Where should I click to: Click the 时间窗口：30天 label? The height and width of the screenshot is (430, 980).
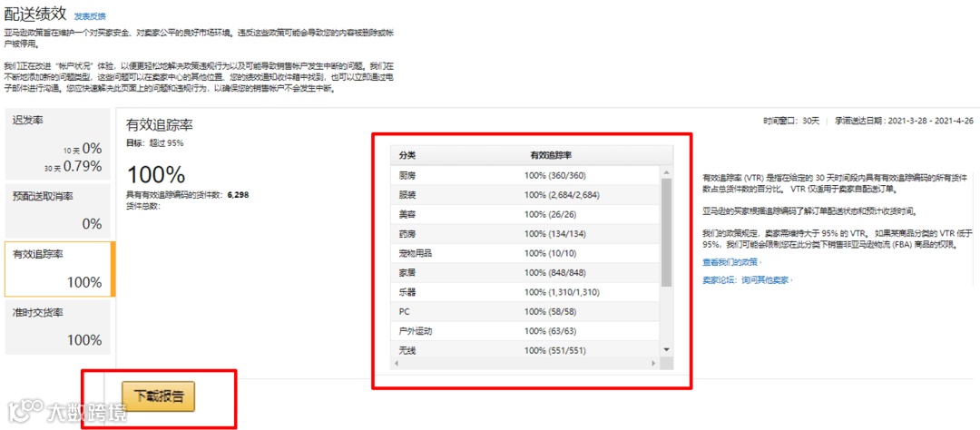point(791,122)
